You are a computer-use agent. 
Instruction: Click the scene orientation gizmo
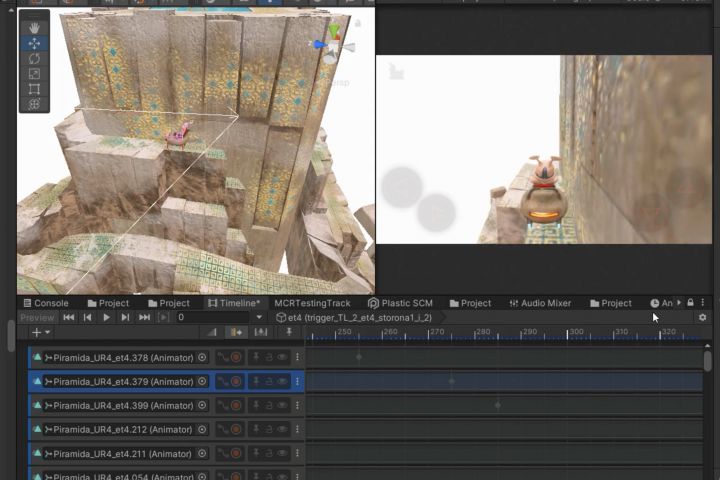tap(336, 46)
